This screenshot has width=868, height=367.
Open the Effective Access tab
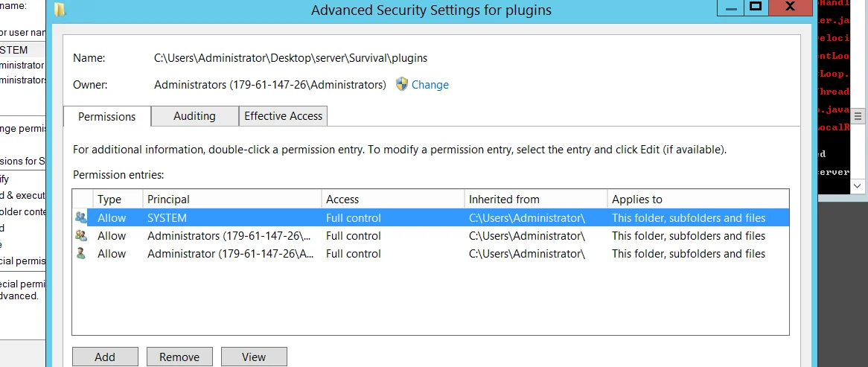point(284,116)
